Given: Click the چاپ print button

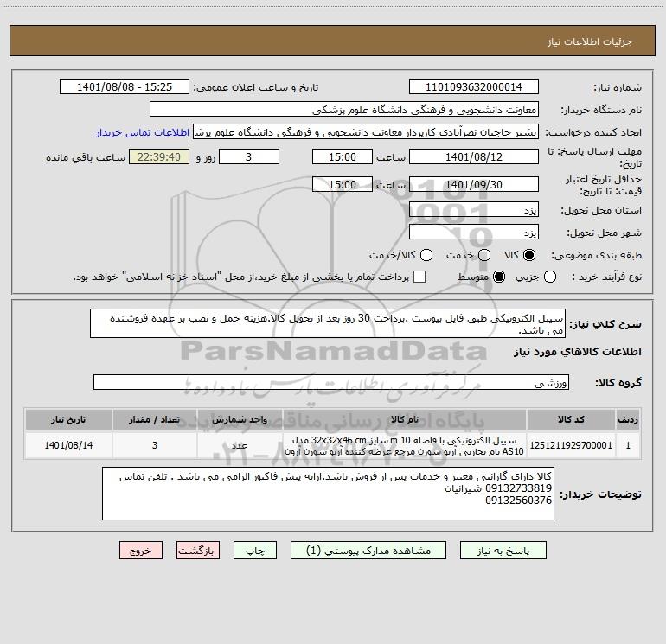Looking at the screenshot, I should point(255,551).
